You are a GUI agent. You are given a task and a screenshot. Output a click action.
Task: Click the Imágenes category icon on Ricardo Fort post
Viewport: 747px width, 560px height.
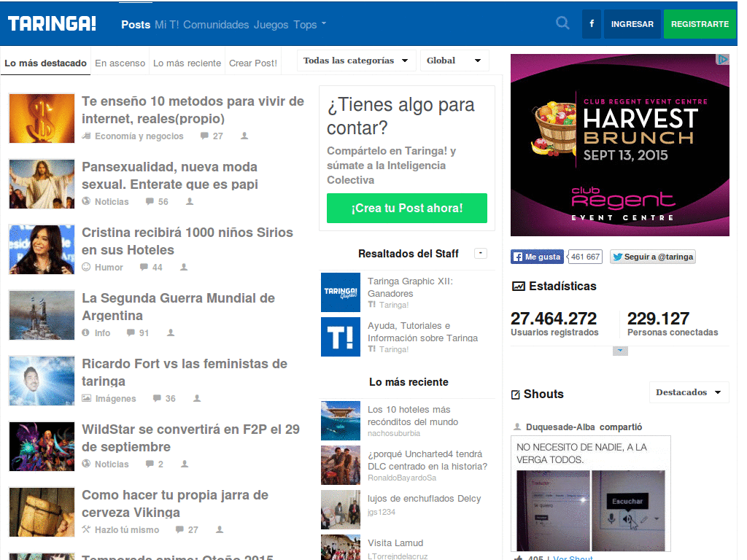[x=86, y=398]
